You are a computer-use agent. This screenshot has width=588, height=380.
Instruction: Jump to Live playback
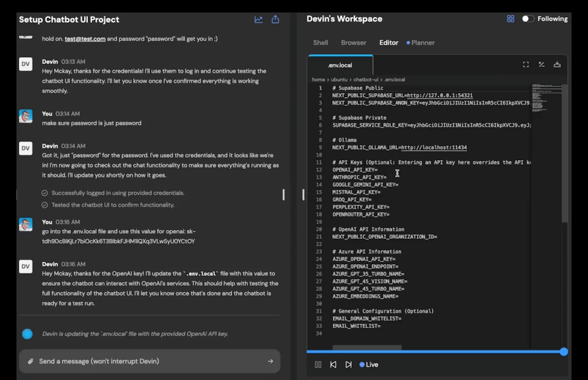[369, 365]
